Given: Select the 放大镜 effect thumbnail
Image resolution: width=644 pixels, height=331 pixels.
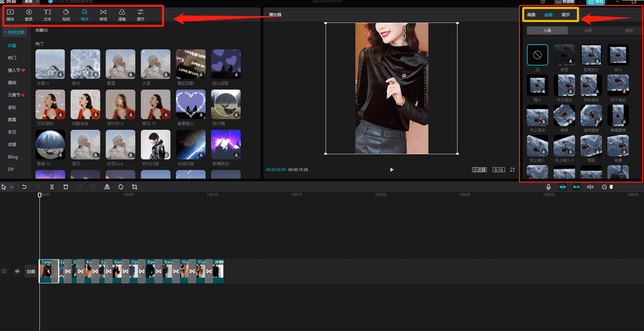Looking at the screenshot, I should coord(226,104).
